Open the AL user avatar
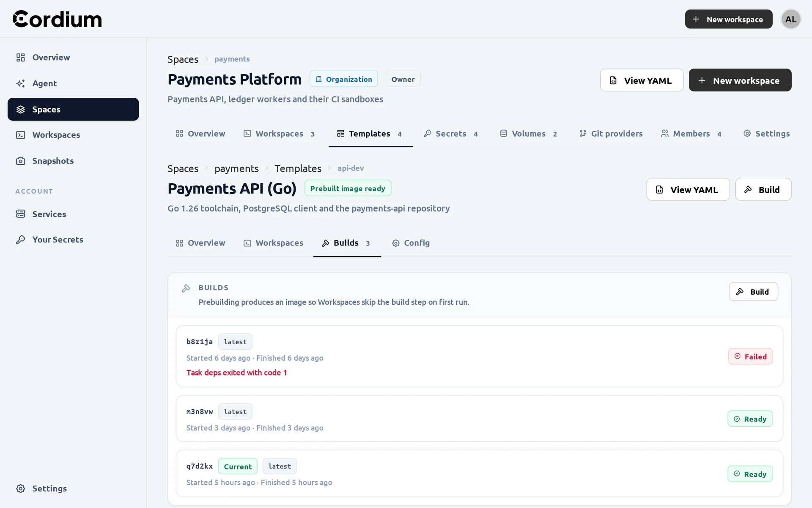 tap(790, 19)
